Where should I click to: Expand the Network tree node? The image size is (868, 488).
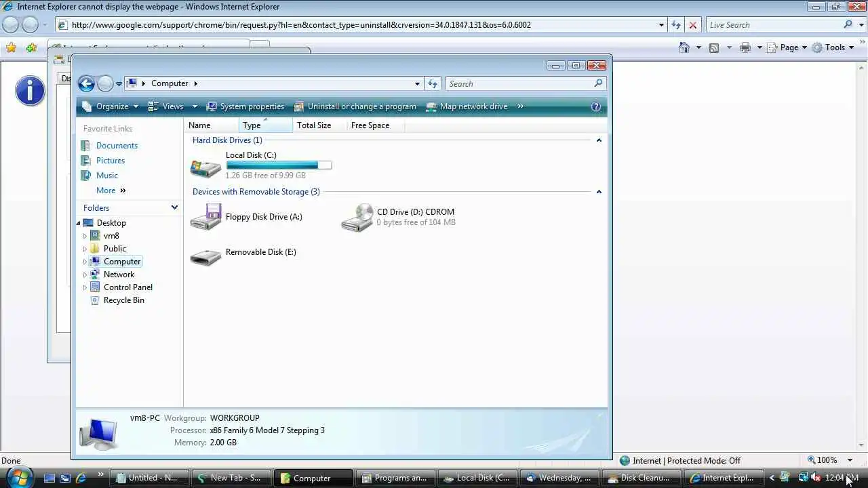(85, 274)
